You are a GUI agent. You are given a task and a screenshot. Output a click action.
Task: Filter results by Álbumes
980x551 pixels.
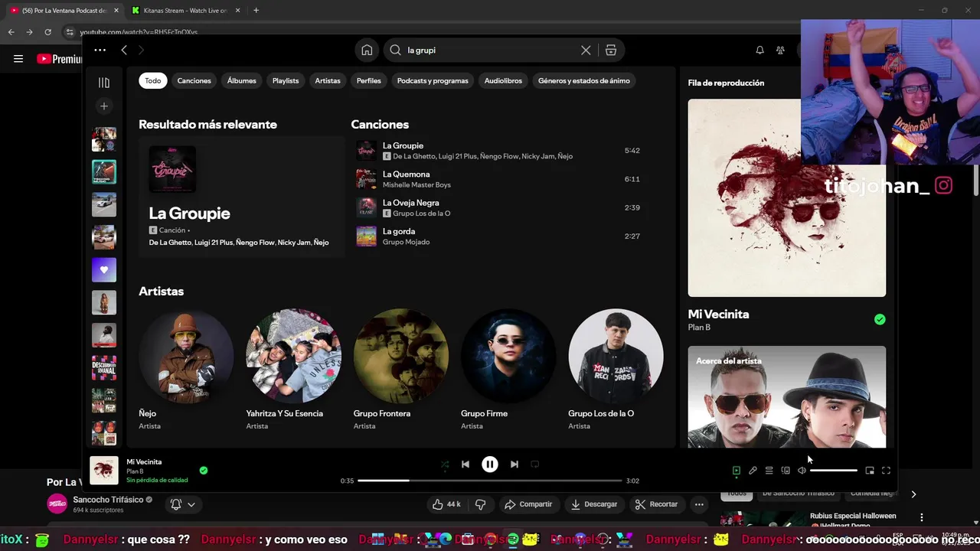click(x=241, y=80)
